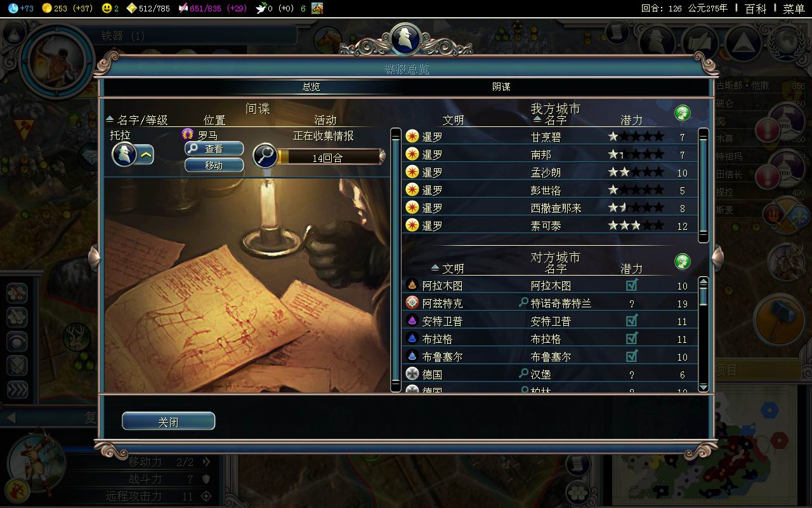Click the spy portrait icon for 托拉

124,154
